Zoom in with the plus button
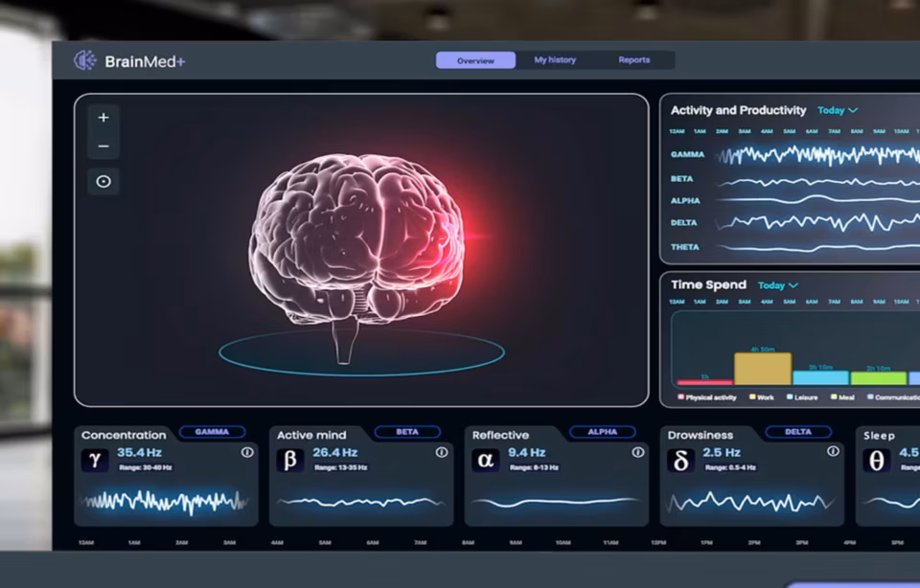 [103, 118]
